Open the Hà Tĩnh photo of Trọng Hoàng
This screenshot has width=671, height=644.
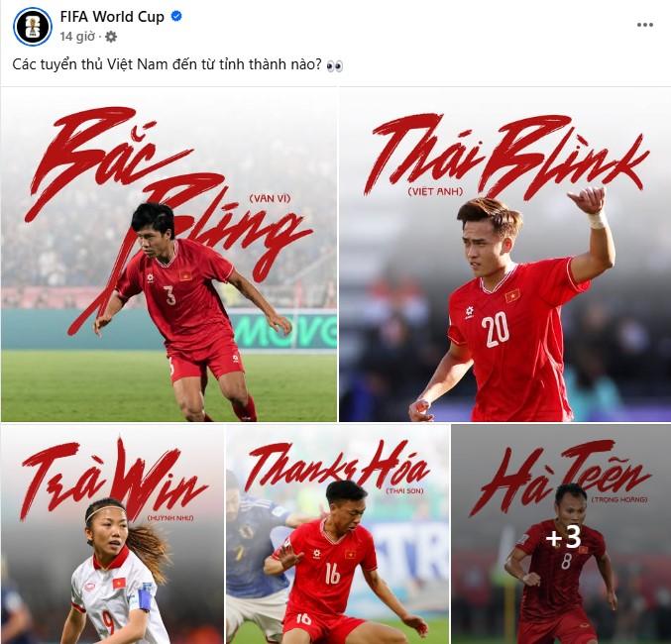pos(561,534)
